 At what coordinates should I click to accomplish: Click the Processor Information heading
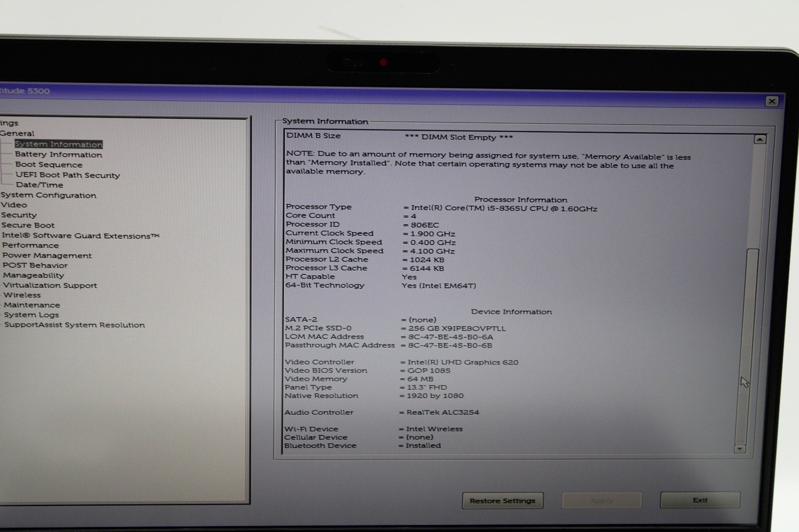(x=520, y=200)
